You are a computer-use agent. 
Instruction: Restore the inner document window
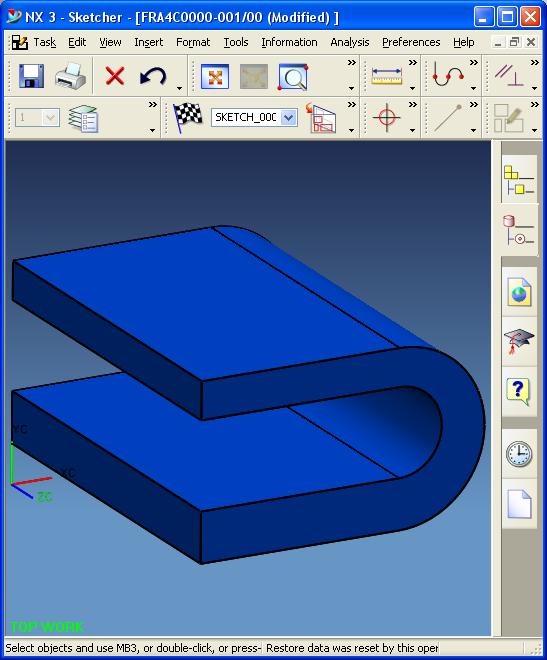coord(514,42)
